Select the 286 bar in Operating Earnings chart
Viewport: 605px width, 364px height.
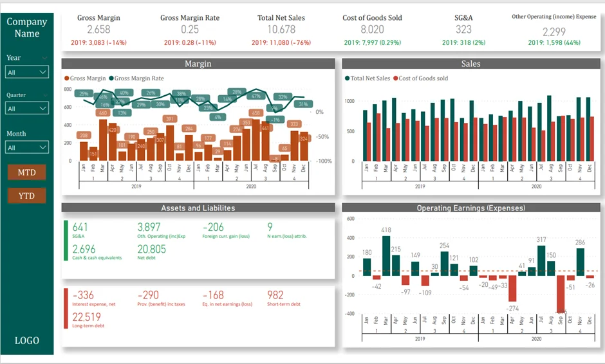580,262
